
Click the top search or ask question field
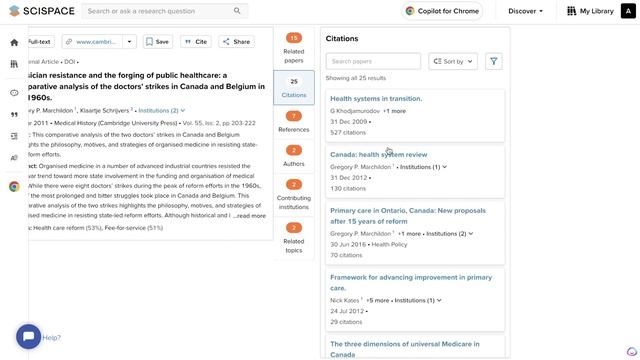tap(165, 11)
